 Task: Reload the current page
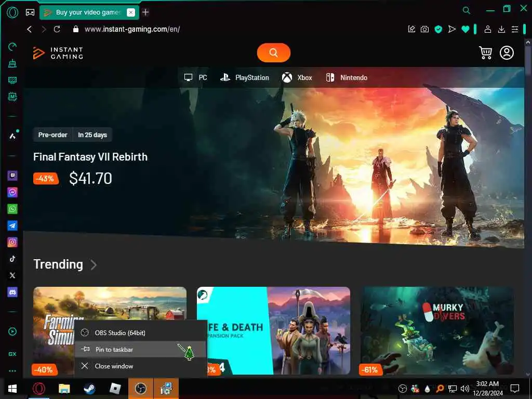pos(57,29)
